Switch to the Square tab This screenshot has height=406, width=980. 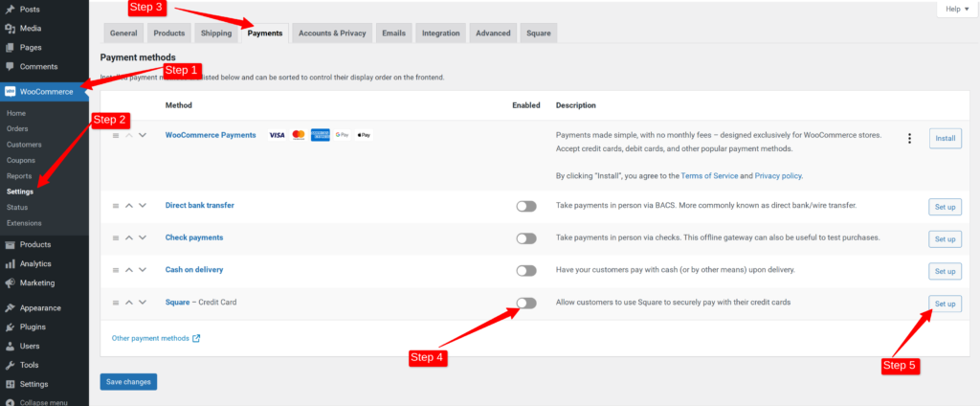[539, 34]
